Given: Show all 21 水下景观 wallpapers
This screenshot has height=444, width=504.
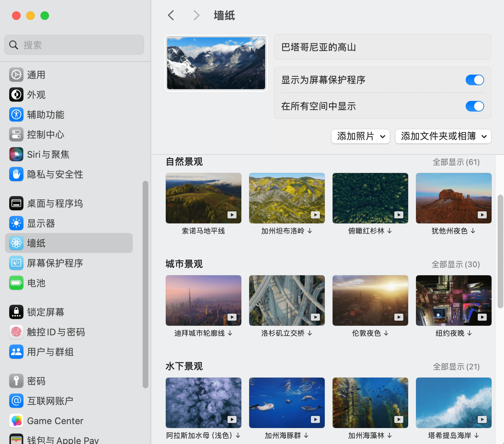Looking at the screenshot, I should [456, 367].
